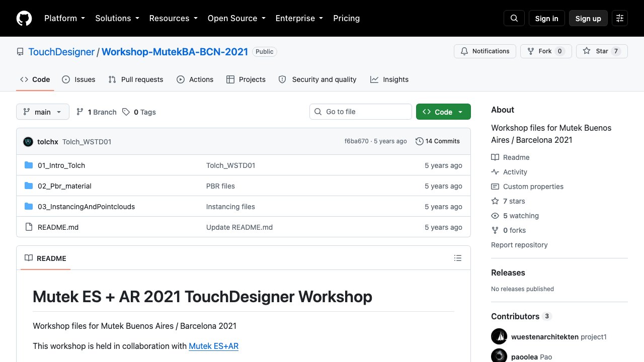
Task: Switch to the Issues tab
Action: [78, 79]
